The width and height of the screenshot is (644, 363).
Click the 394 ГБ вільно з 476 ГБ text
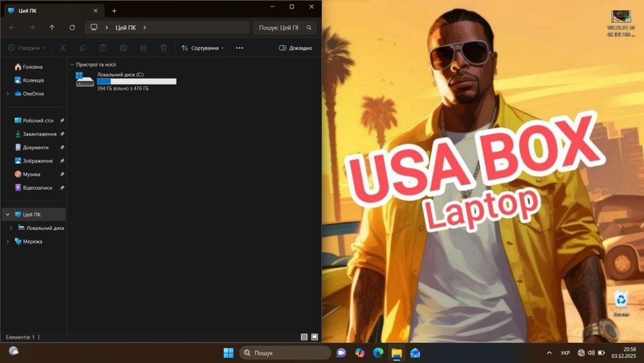click(123, 88)
